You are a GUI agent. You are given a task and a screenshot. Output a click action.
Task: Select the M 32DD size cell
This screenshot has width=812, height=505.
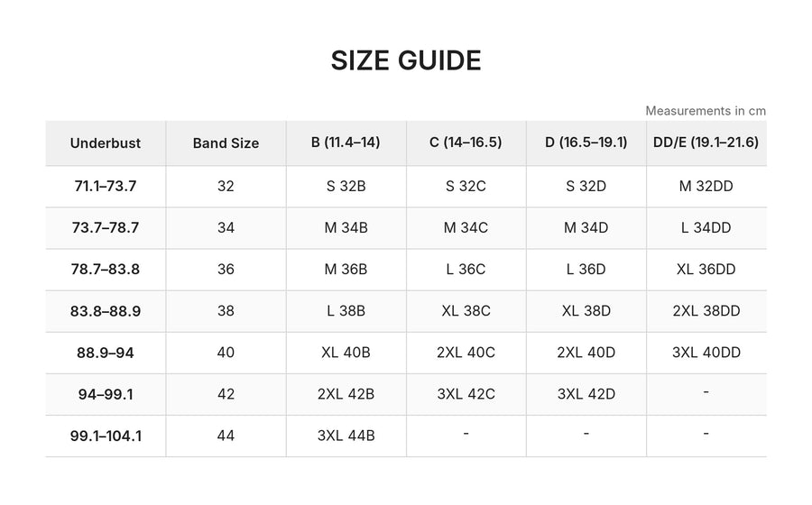tap(706, 187)
